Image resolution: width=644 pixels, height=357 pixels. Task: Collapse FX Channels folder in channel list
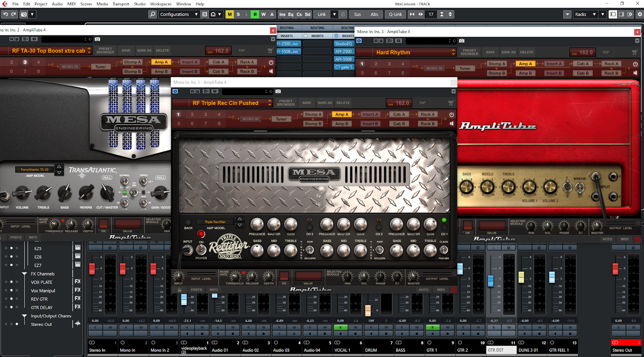(x=24, y=274)
